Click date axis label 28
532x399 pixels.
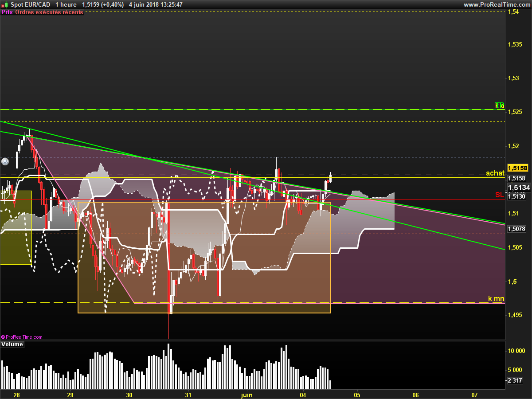click(17, 395)
